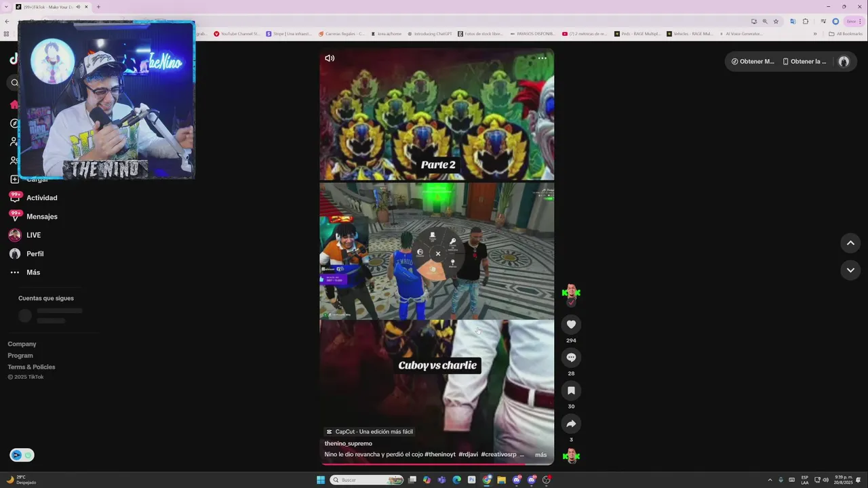
Task: Click the Obtener M... button
Action: (753, 62)
